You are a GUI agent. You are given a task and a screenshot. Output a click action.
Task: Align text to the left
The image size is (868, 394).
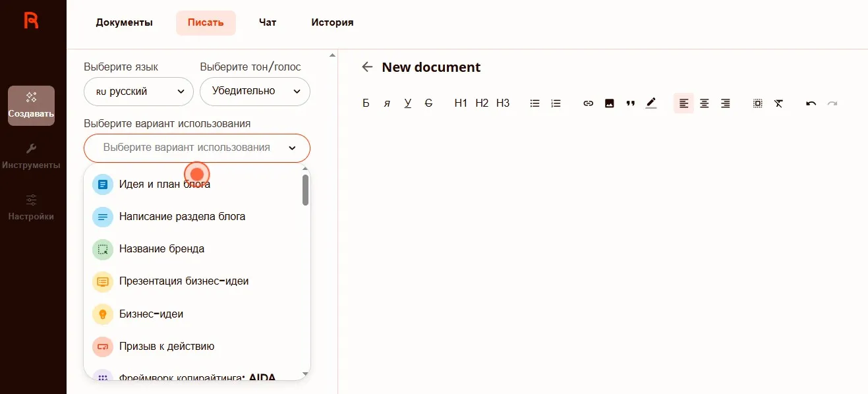pos(683,103)
